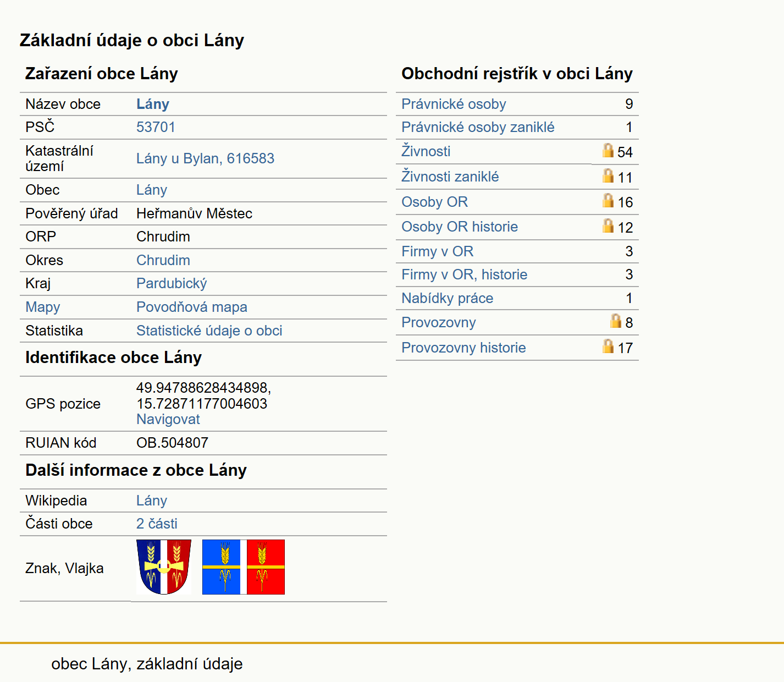Open the Osoby OR link

click(x=435, y=202)
